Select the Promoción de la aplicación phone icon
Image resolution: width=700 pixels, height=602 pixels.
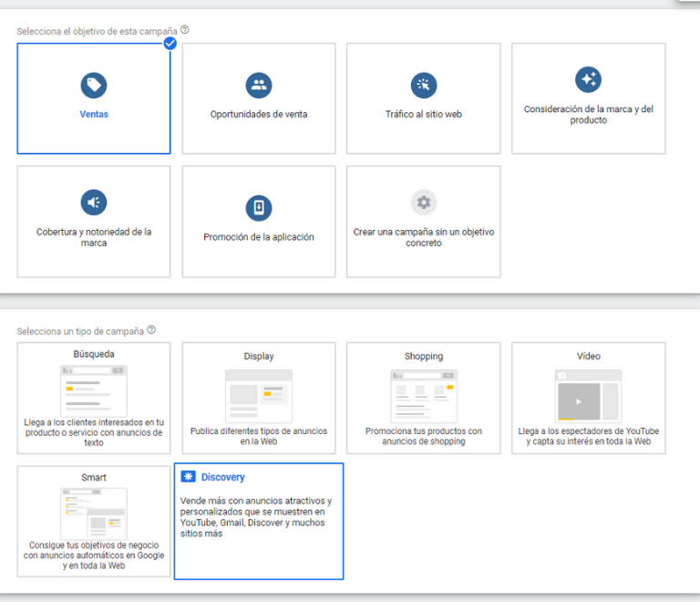click(x=259, y=208)
